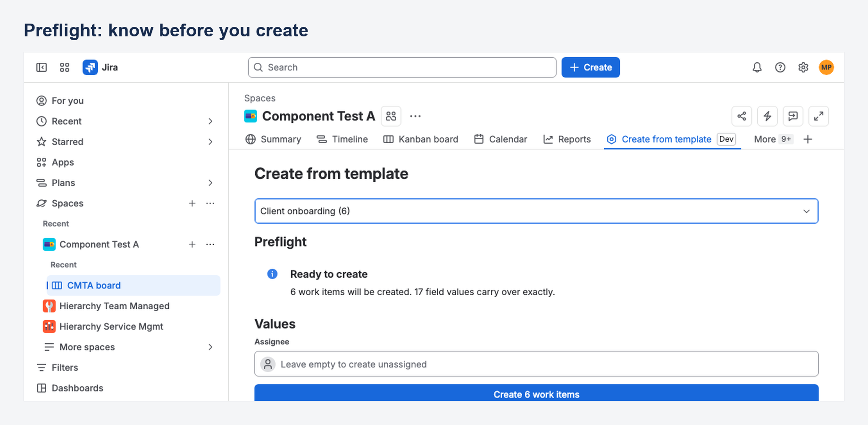Open the MP profile avatar
The width and height of the screenshot is (868, 425).
click(x=826, y=68)
